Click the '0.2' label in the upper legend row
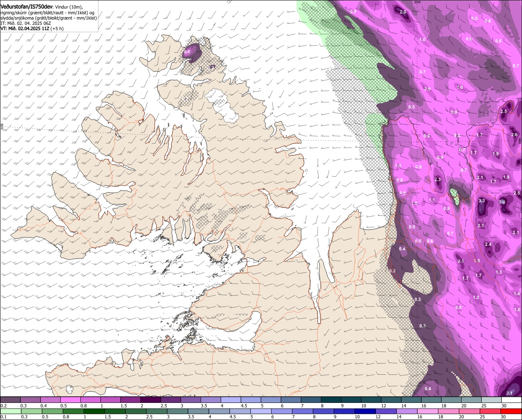The width and height of the screenshot is (522, 420). pyautogui.click(x=4, y=406)
